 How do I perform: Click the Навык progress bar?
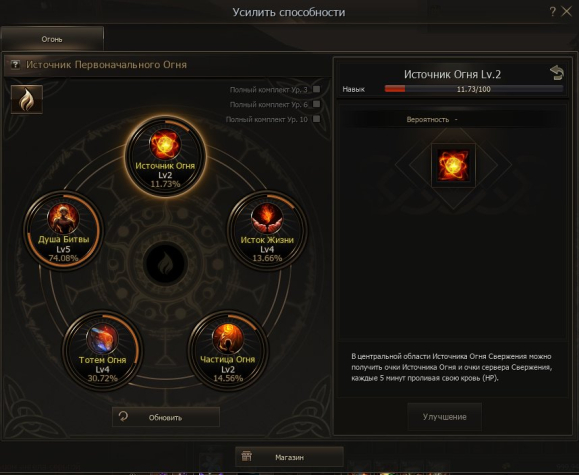[x=474, y=89]
